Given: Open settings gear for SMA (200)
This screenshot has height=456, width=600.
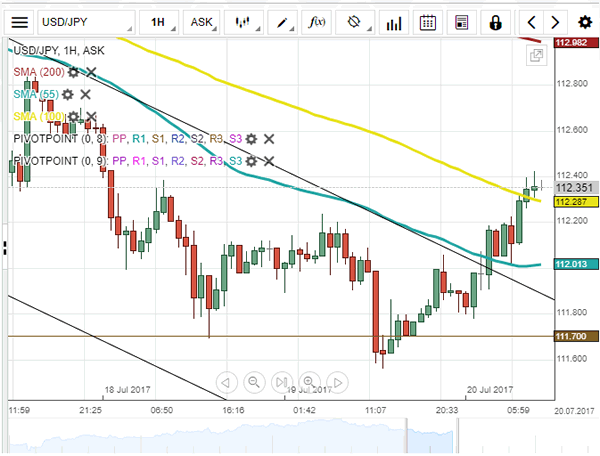Looking at the screenshot, I should [x=73, y=72].
